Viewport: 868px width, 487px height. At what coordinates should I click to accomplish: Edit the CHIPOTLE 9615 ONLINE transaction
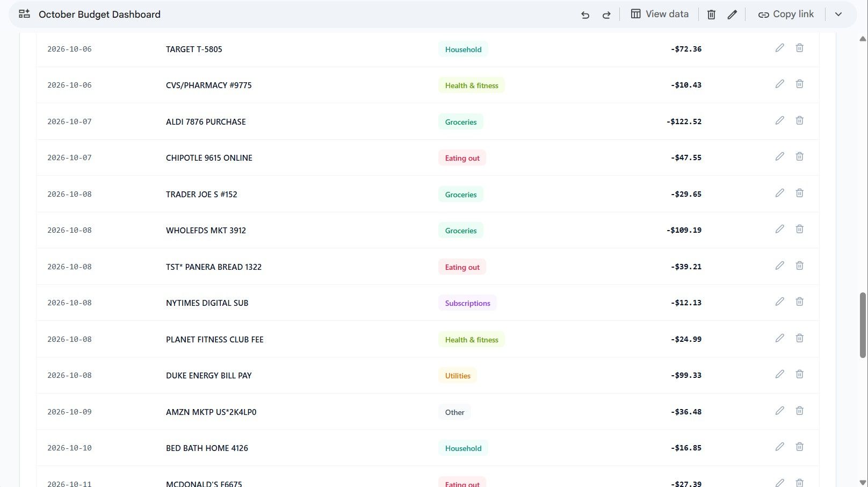coord(780,156)
